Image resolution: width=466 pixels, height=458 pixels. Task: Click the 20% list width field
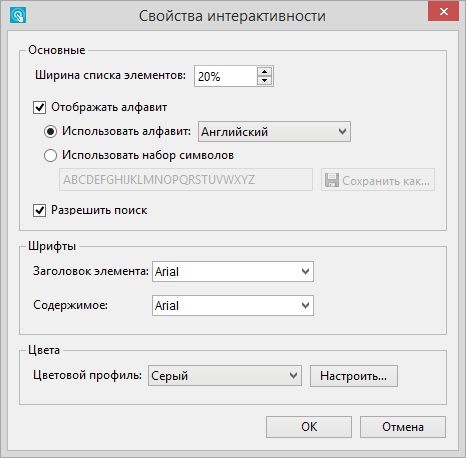pyautogui.click(x=226, y=76)
